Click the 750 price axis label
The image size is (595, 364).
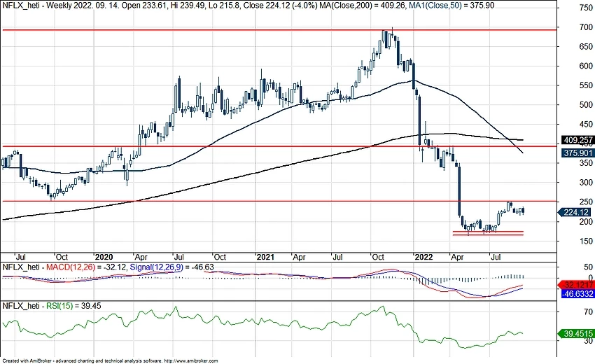tap(585, 8)
